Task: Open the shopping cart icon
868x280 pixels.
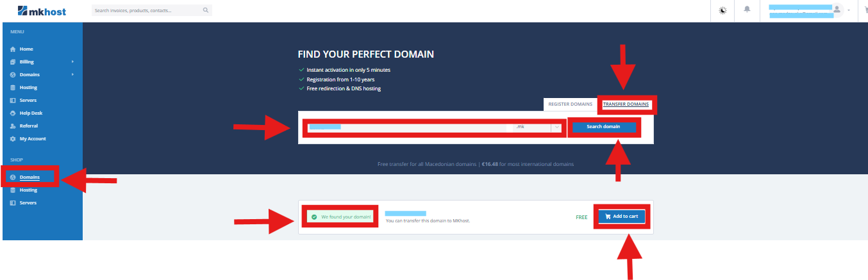Action: tap(865, 10)
